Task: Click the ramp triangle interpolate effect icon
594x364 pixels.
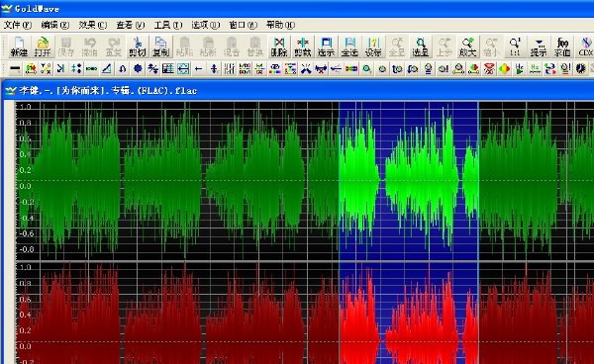Action: coord(107,69)
